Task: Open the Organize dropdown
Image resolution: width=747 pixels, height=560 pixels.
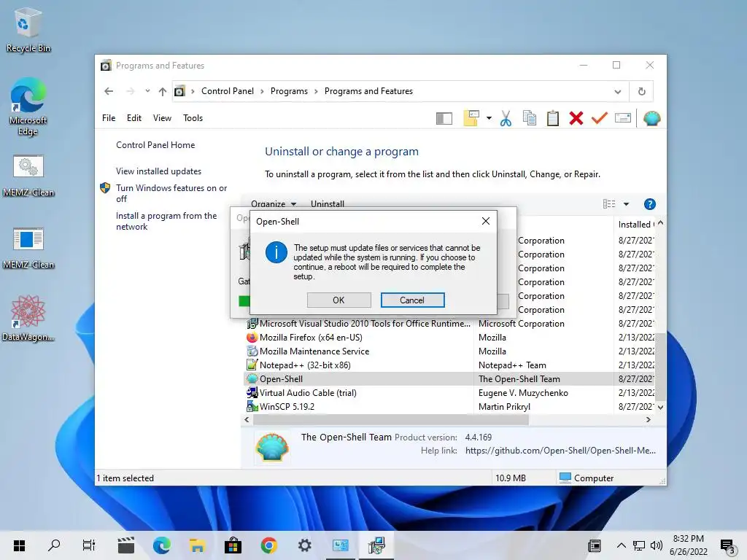Action: tap(274, 204)
